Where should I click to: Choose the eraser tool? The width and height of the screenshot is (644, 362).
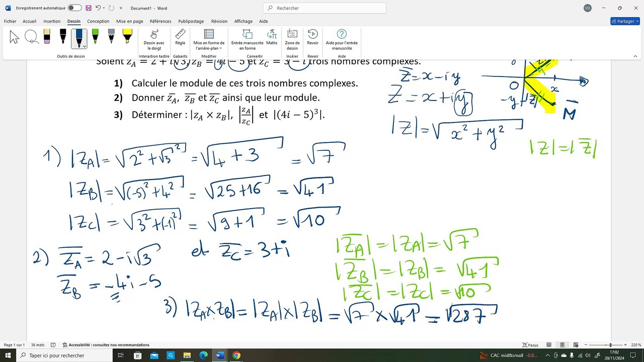click(x=47, y=37)
